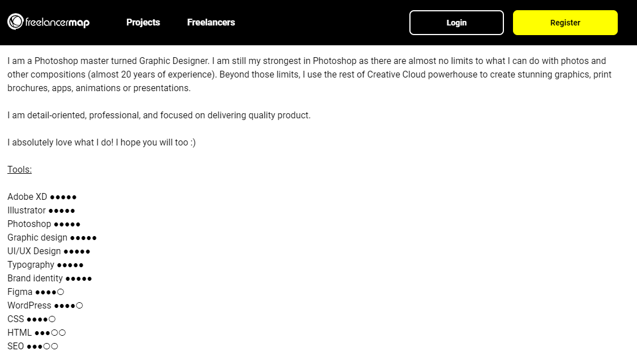
Task: Click the fourth empty dot for HTML
Action: (54, 332)
